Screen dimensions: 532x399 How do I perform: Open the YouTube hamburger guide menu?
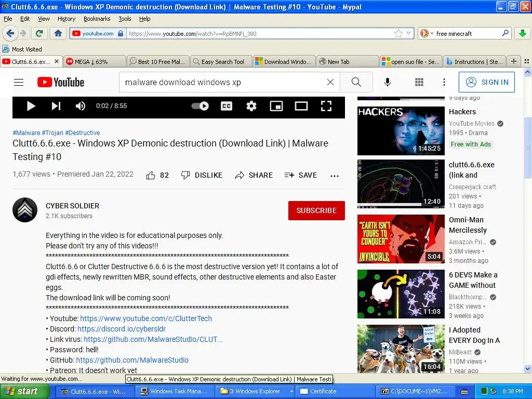(x=19, y=82)
